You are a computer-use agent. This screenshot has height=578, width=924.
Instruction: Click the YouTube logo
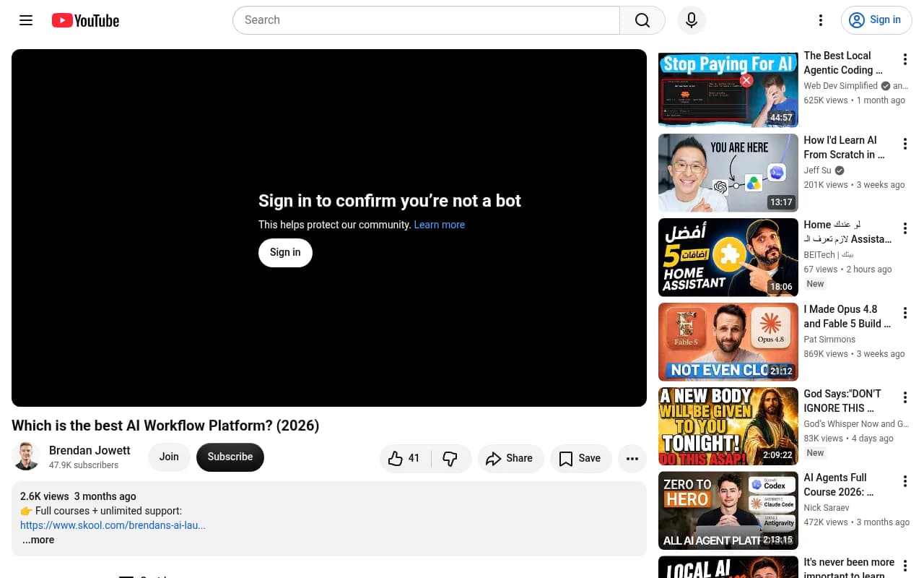[85, 20]
